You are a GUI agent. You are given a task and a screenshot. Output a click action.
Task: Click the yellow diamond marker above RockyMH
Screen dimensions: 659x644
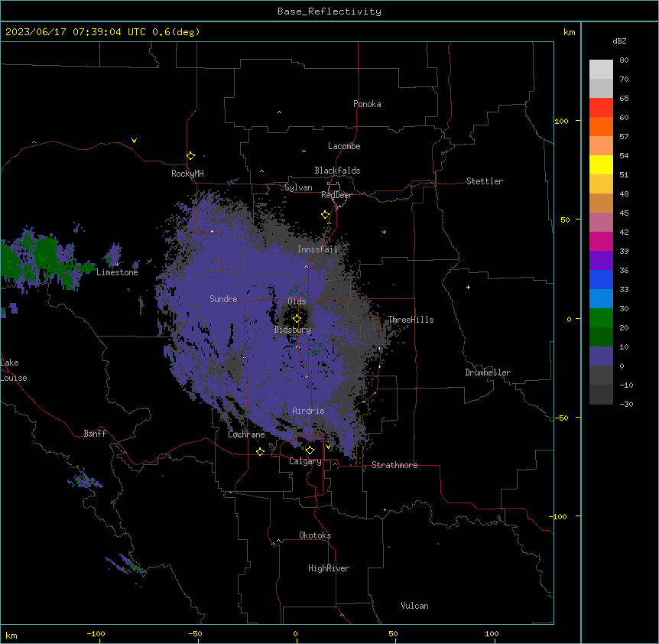tap(191, 156)
